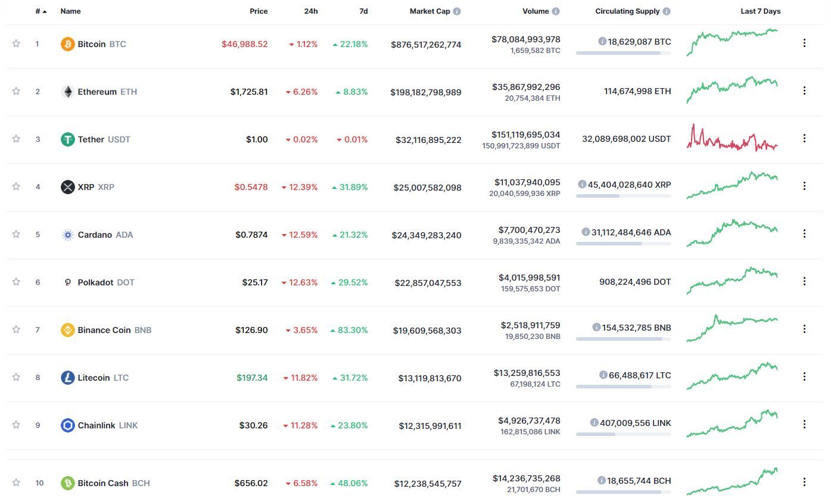Toggle Binance Coin's watchlist star

tap(16, 329)
